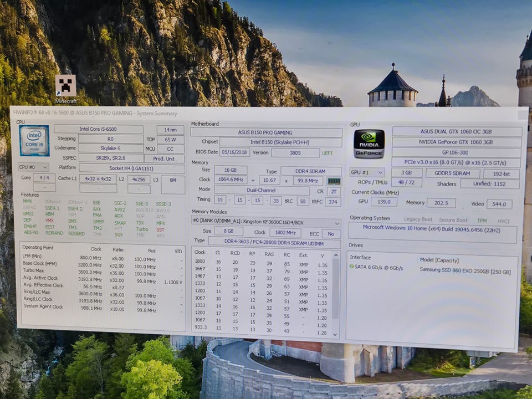
Task: Click the L3 cache 6M field
Action: pyautogui.click(x=173, y=185)
